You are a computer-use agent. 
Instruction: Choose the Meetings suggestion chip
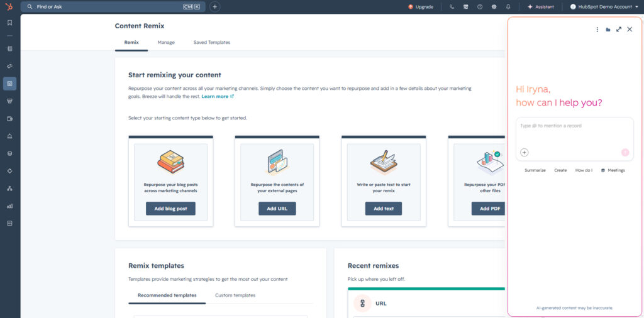613,170
